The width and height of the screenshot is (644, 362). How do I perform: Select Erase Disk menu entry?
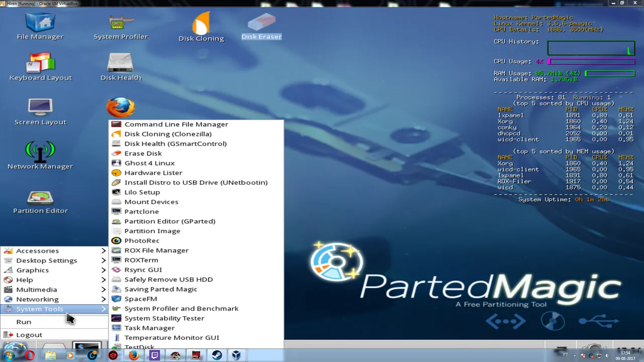point(196,153)
